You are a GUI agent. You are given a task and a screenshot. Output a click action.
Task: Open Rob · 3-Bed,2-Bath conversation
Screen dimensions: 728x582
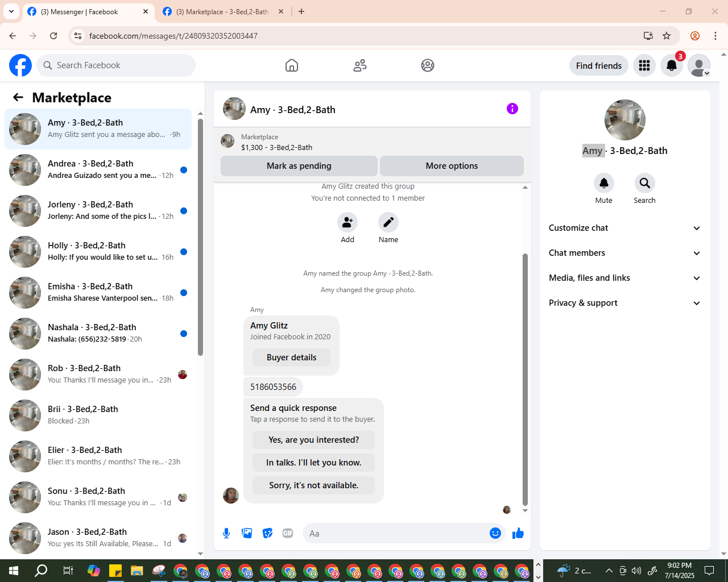pos(98,375)
